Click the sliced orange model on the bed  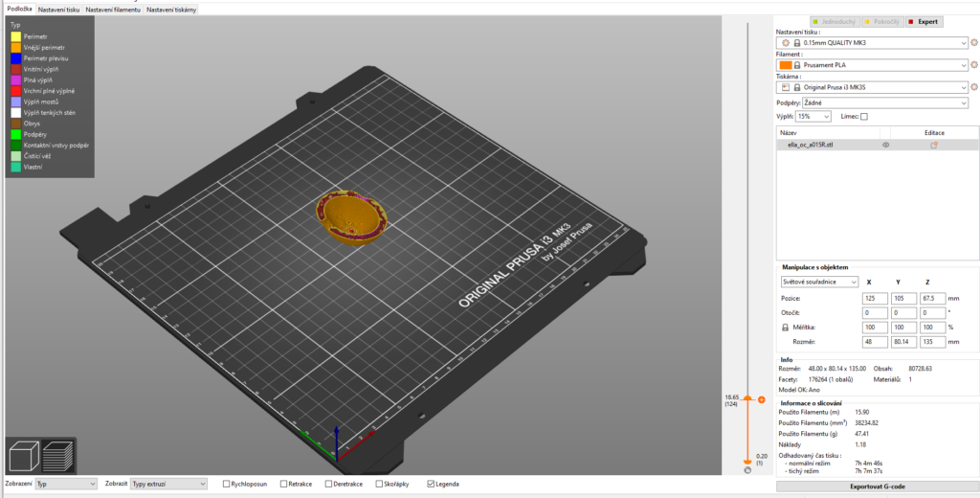[352, 218]
